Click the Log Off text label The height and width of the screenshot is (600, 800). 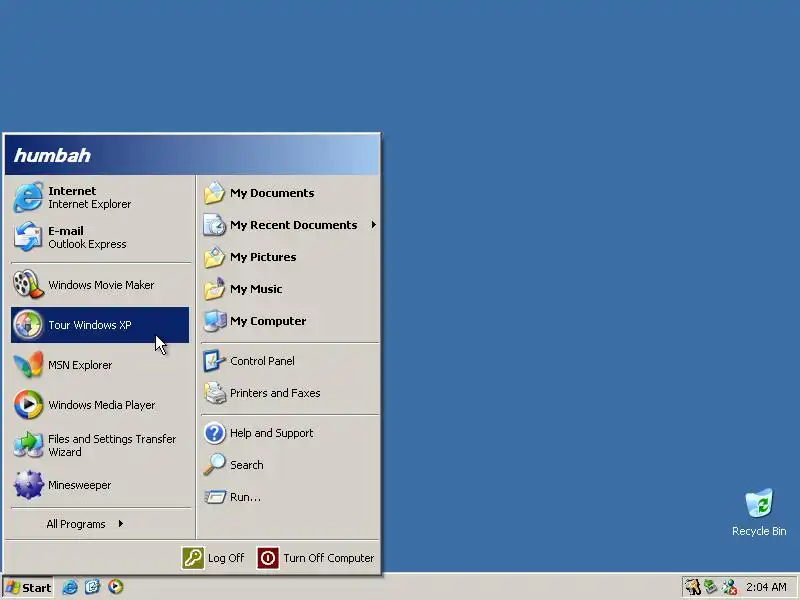(x=226, y=558)
